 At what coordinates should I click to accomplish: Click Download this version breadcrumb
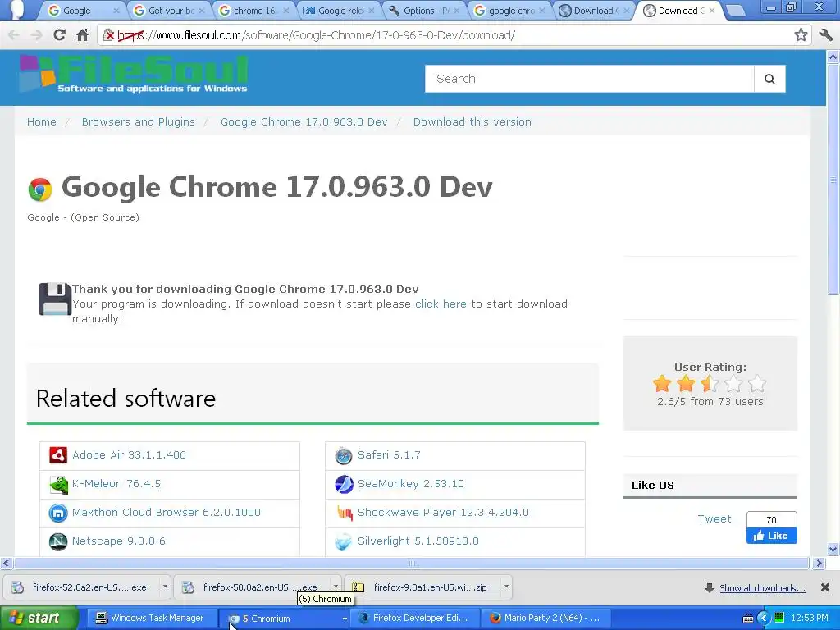[x=472, y=121]
